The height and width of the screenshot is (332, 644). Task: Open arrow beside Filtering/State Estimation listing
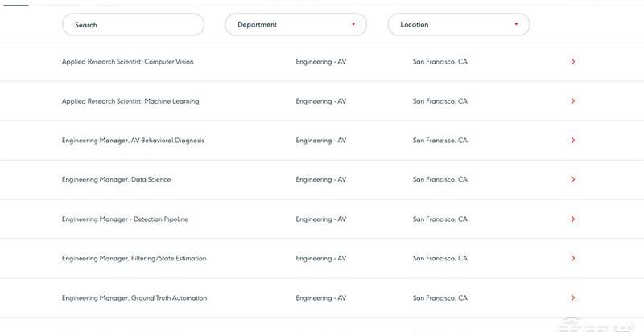pyautogui.click(x=573, y=258)
